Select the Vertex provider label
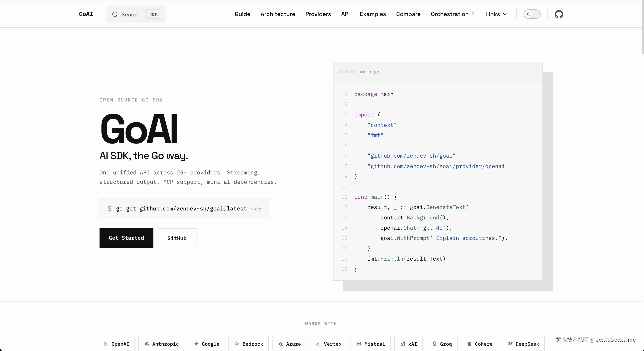The width and height of the screenshot is (644, 351). coord(332,344)
